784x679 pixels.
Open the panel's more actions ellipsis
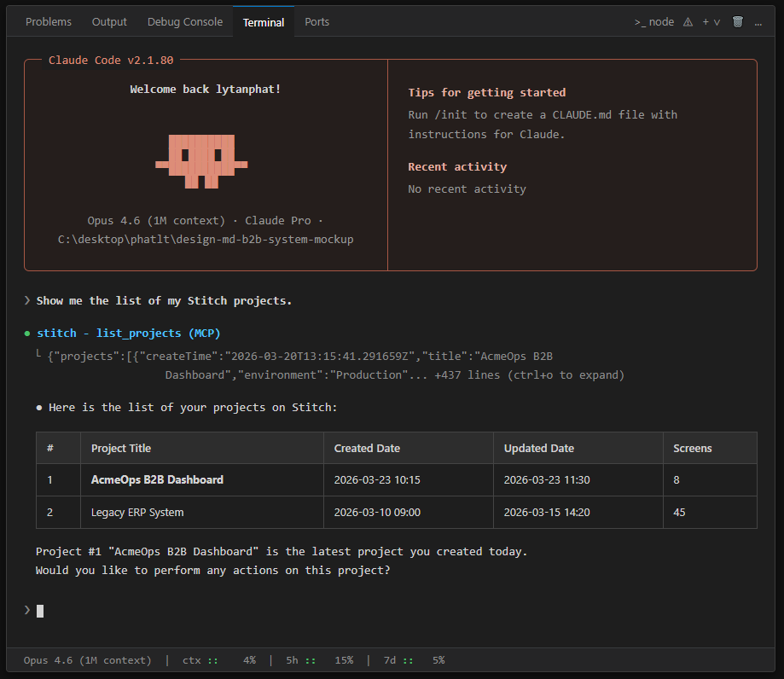759,22
